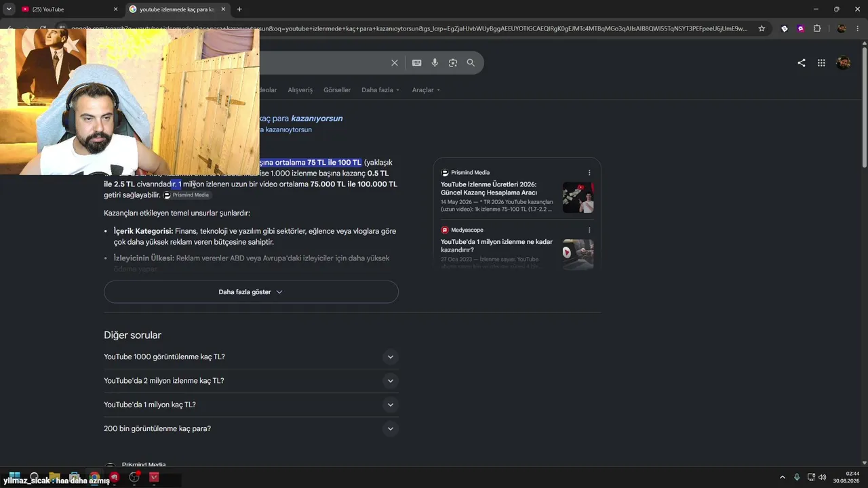Viewport: 868px width, 488px height.
Task: Search by image with the Lens icon
Action: tap(453, 63)
